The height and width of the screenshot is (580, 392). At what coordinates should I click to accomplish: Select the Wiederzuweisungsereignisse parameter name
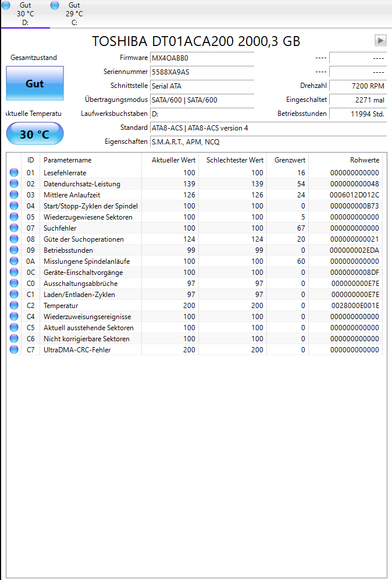(87, 317)
